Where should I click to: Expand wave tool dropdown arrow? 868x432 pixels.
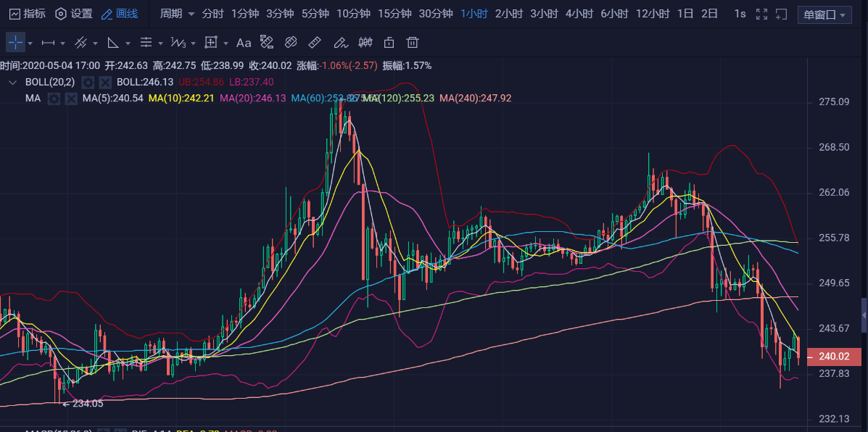click(193, 43)
